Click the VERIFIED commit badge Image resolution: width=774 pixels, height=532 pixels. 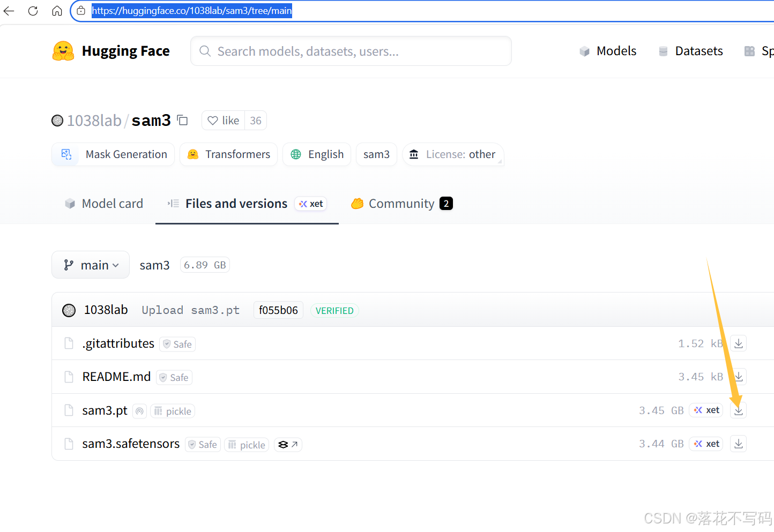pyautogui.click(x=334, y=311)
